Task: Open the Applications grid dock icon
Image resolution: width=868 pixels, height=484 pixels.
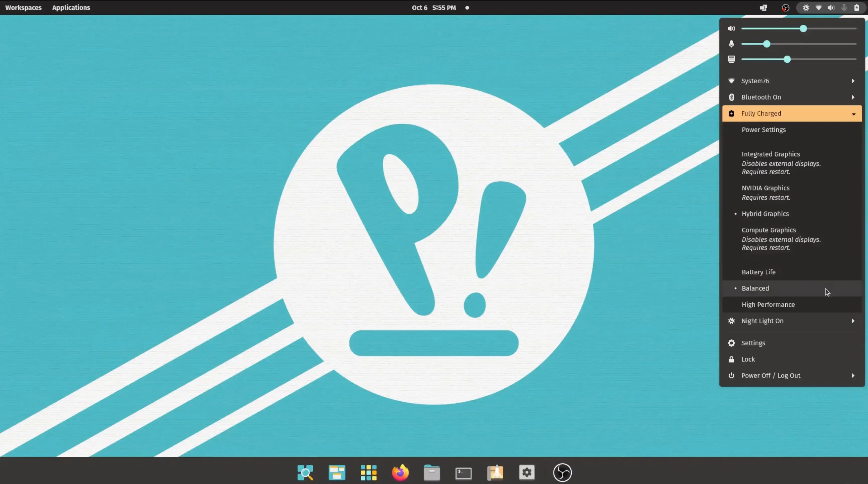Action: (x=369, y=472)
